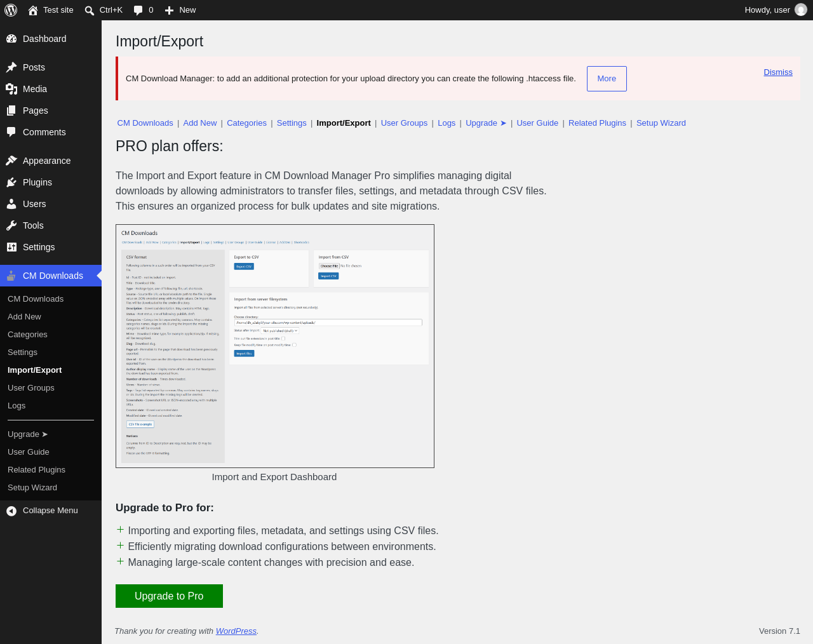The image size is (813, 644).
Task: Click the Pages icon in sidebar
Action: tap(11, 111)
